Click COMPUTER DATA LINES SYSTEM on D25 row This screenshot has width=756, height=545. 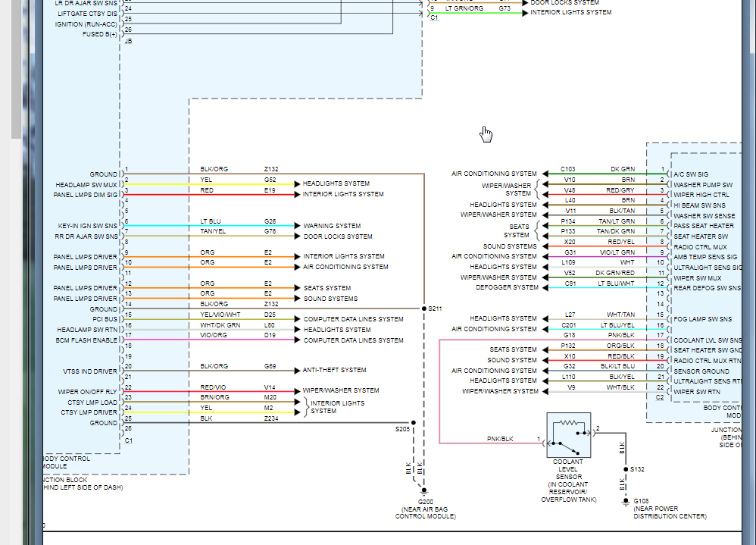353,319
